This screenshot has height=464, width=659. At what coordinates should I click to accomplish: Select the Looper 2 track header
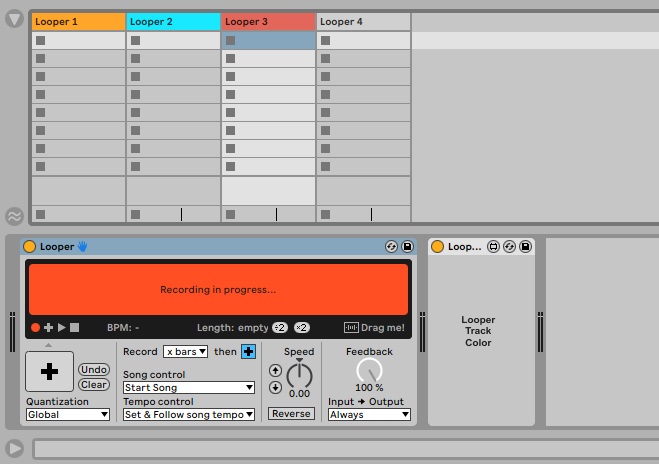click(x=173, y=21)
